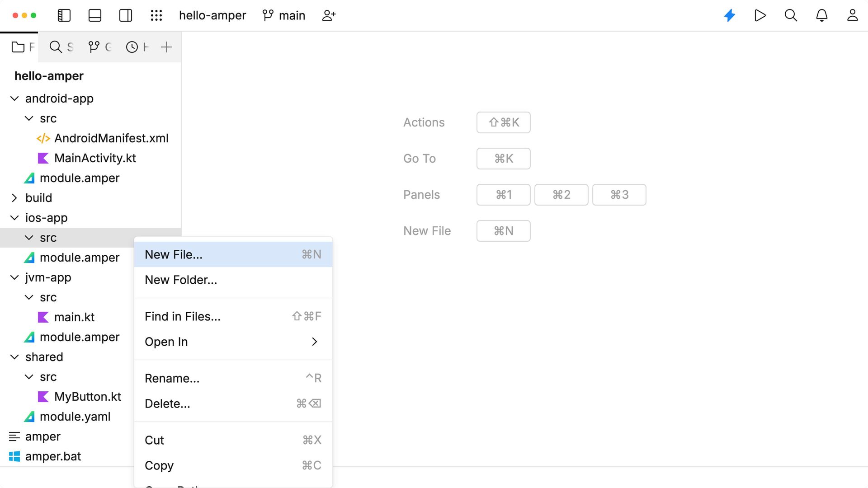Click the New File ⌘N shortcut button

(504, 231)
